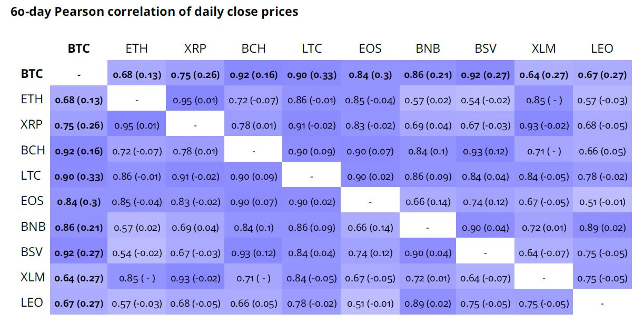Select the cell in LEO row, BNB column
The width and height of the screenshot is (644, 323).
click(x=428, y=304)
